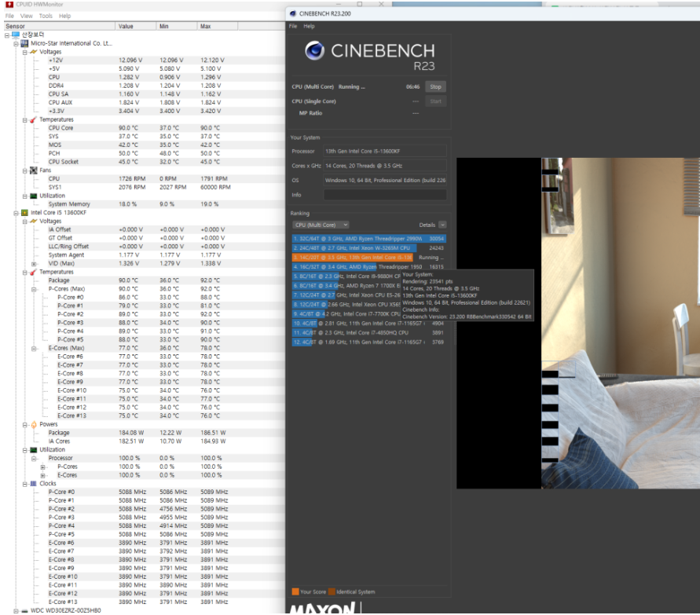Viewport: 700px width, 615px height.
Task: Collapse the Powers tree node
Action: coord(25,425)
